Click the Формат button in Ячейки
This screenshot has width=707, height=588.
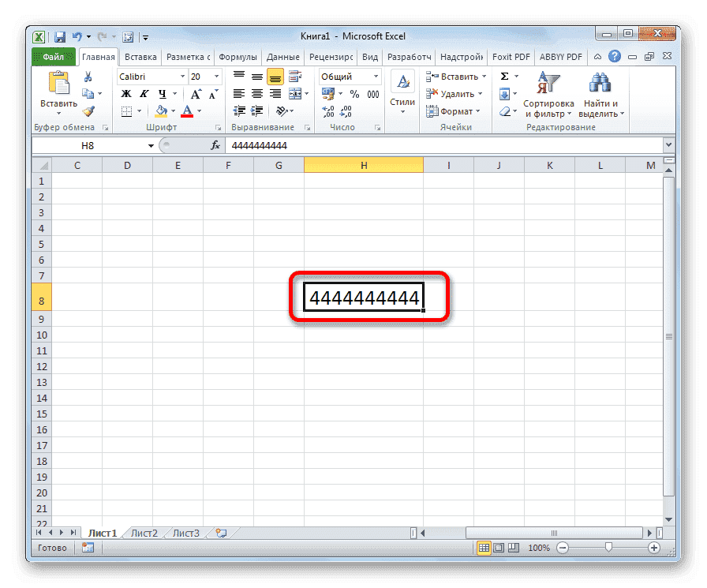[454, 111]
